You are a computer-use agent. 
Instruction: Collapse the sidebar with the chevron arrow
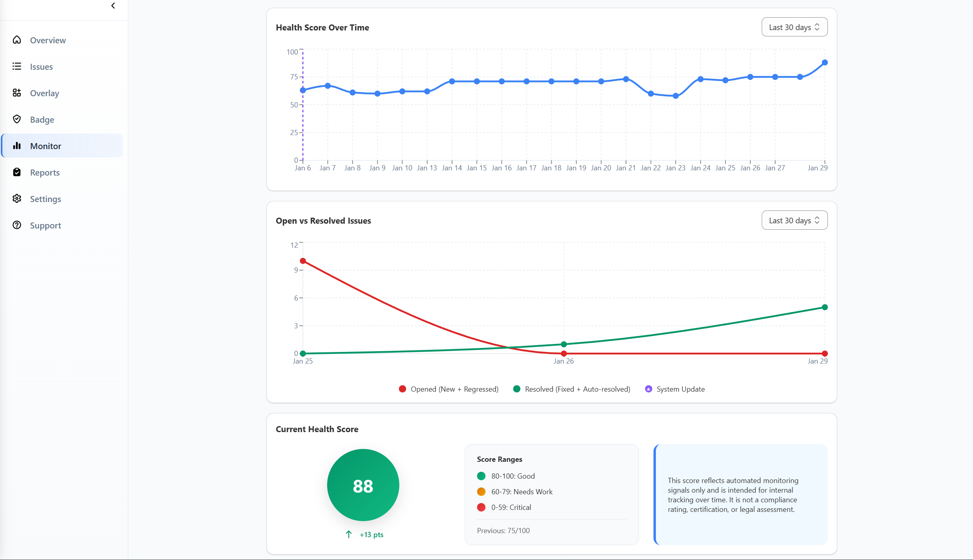[113, 6]
